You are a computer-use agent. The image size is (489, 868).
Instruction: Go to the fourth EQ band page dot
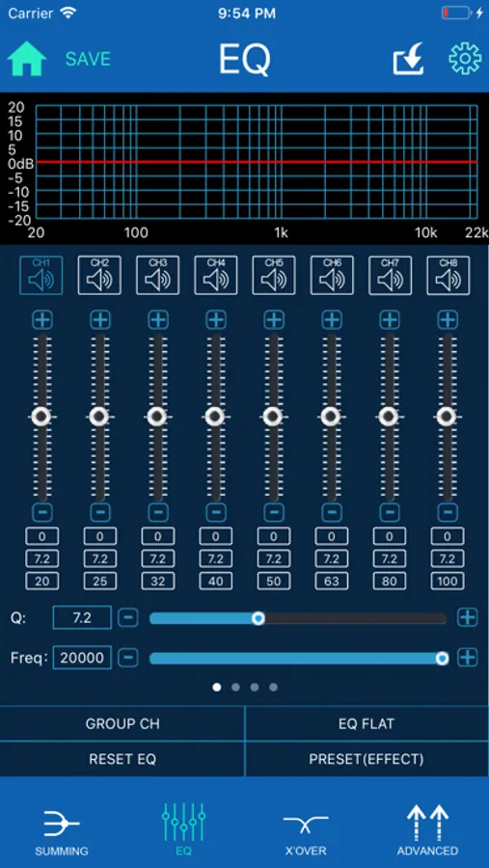point(274,688)
